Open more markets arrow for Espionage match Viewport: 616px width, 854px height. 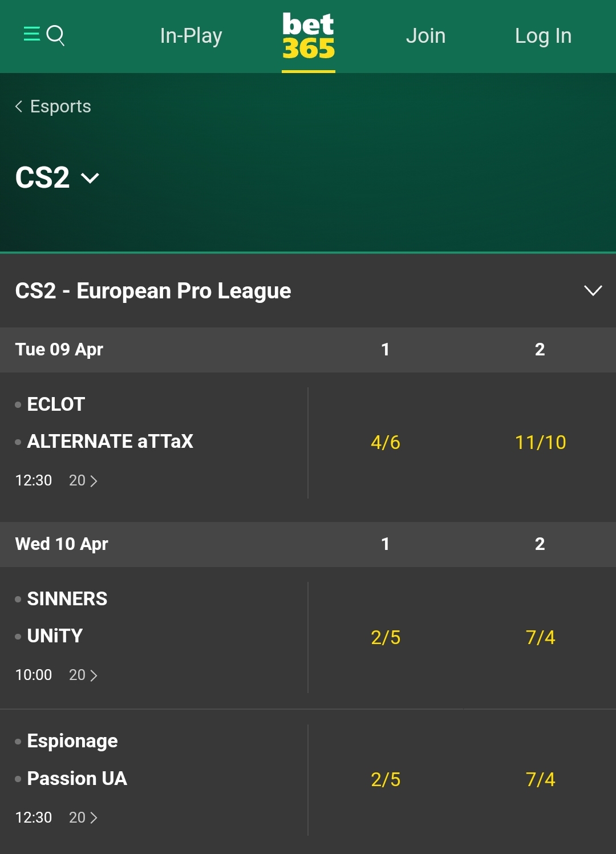tap(95, 817)
